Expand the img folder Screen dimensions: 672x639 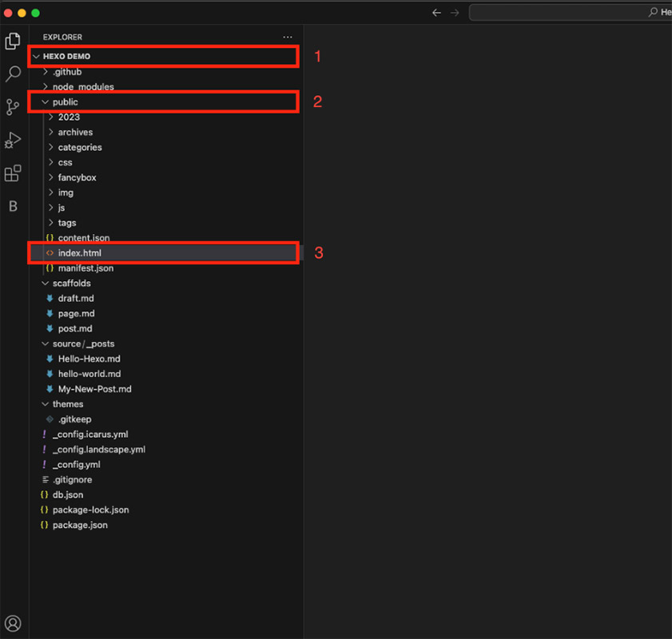click(x=166, y=192)
